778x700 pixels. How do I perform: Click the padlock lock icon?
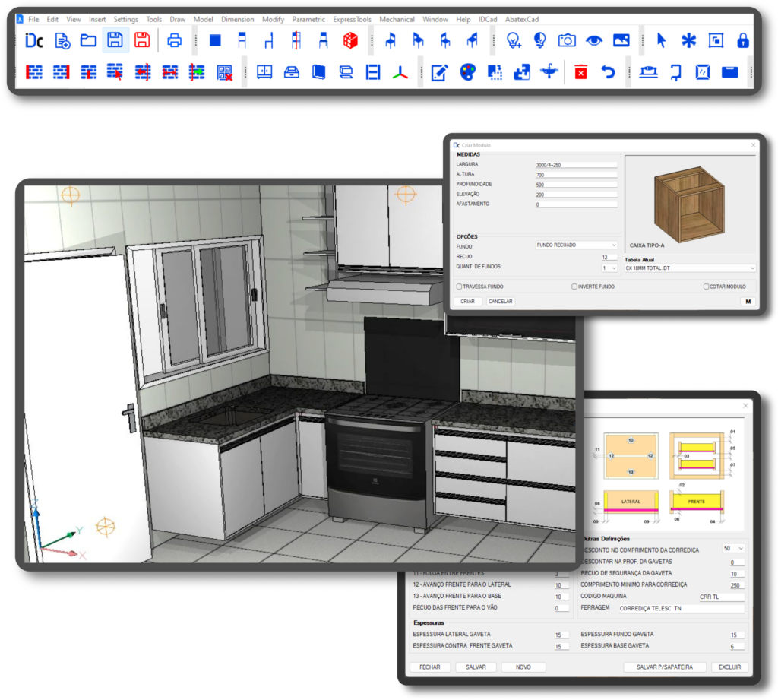[743, 40]
